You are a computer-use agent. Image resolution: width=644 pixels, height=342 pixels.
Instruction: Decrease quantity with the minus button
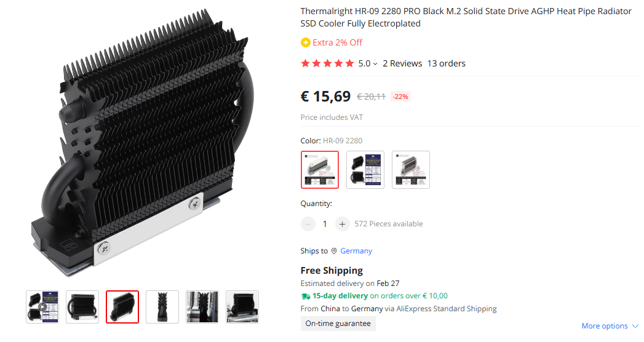pos(308,224)
